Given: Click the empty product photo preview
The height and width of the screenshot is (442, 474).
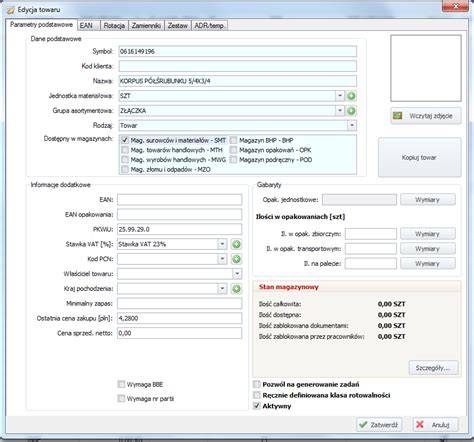Looking at the screenshot, I should pos(426,68).
